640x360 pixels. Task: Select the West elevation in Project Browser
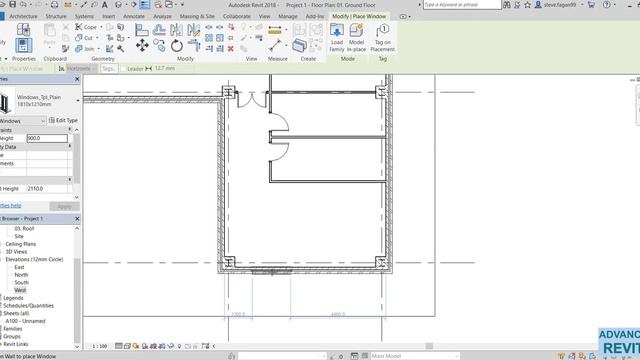pyautogui.click(x=20, y=290)
